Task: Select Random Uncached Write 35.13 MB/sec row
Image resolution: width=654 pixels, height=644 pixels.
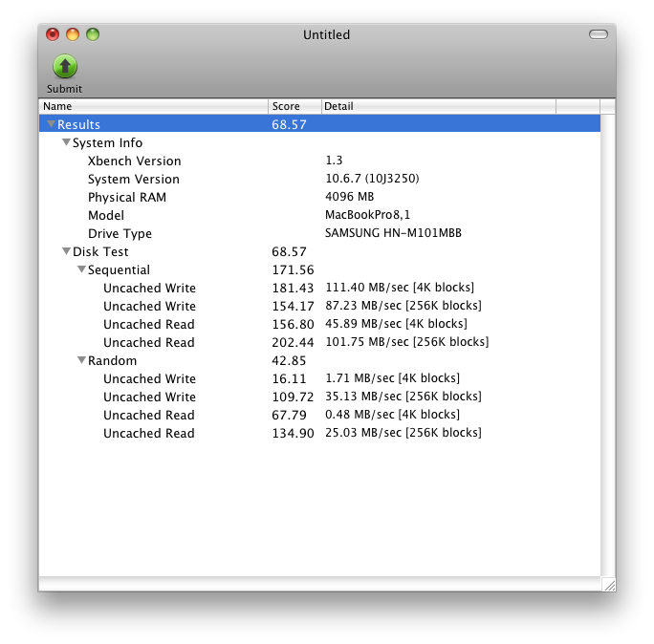Action: 319,397
